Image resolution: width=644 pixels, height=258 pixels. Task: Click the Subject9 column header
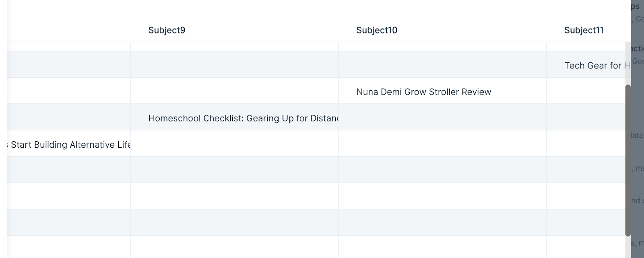(235, 30)
